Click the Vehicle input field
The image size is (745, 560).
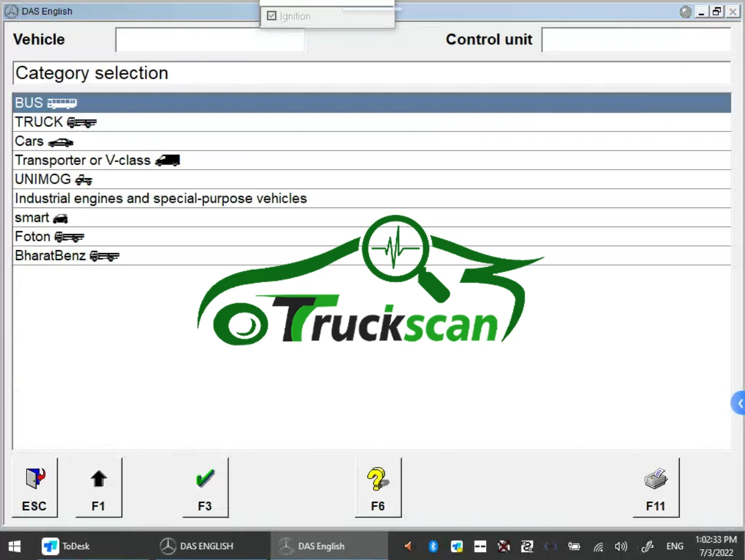(x=210, y=40)
